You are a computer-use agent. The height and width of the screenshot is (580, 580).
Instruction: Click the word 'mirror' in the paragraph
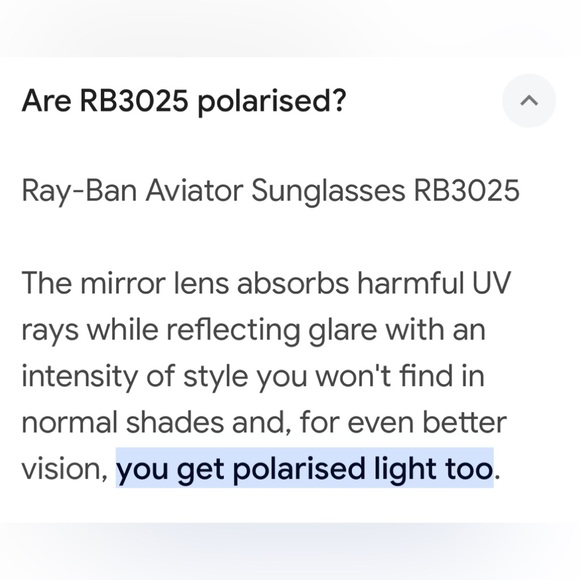coord(123,283)
